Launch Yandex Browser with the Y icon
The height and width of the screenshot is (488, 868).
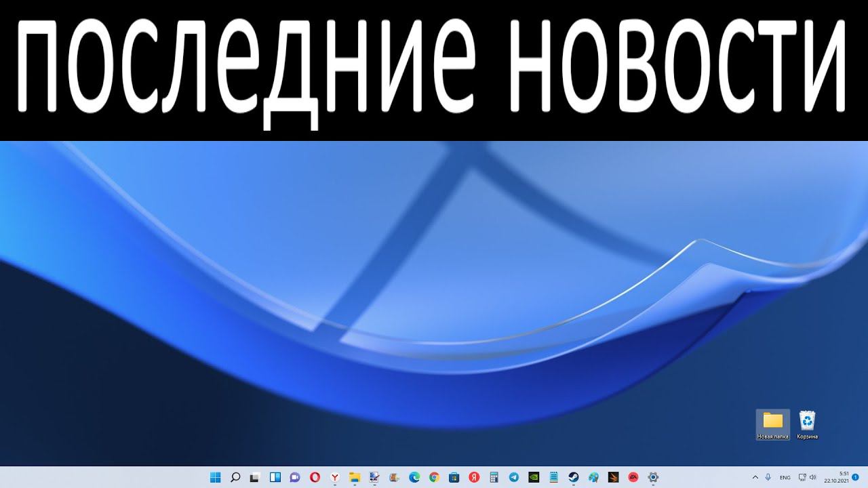coord(335,477)
